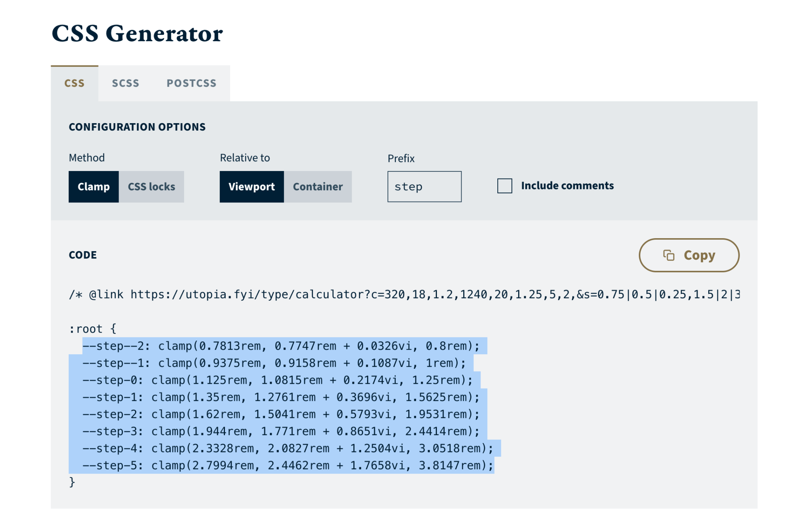
Task: Switch to the SCSS tab
Action: click(125, 83)
